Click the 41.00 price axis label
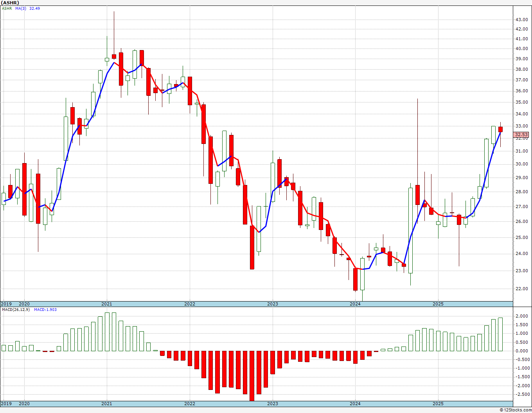Screen dimensions: 532x413 click(521, 39)
